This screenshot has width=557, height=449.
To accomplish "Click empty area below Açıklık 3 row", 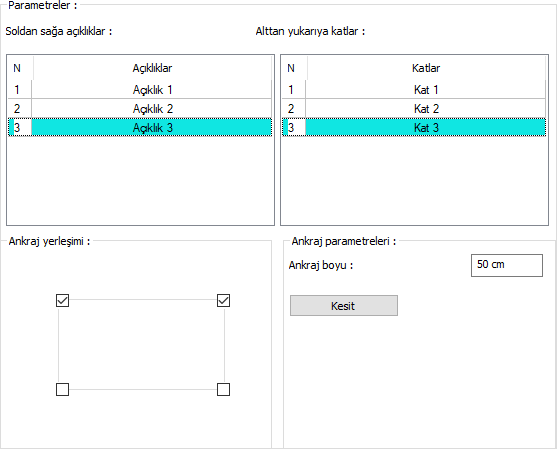I will [x=140, y=180].
